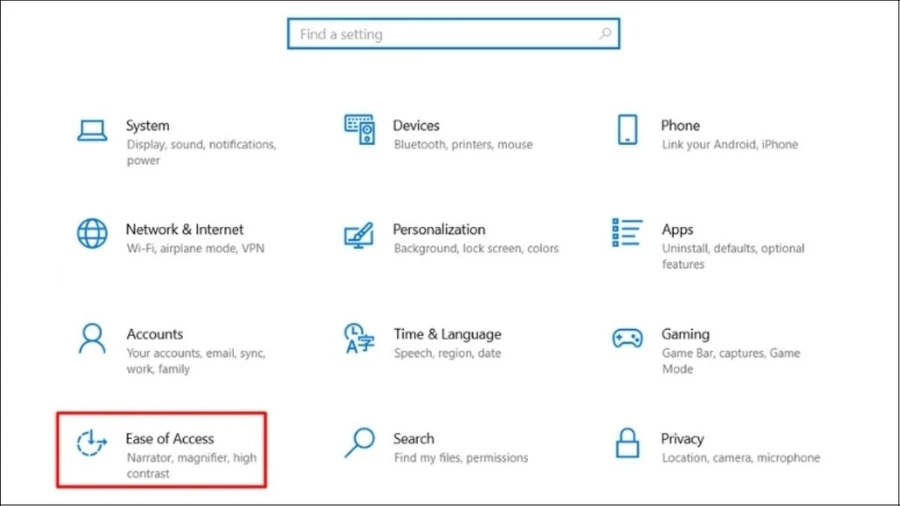The height and width of the screenshot is (506, 900).
Task: Click "Speech, region, date" description
Action: point(447,353)
